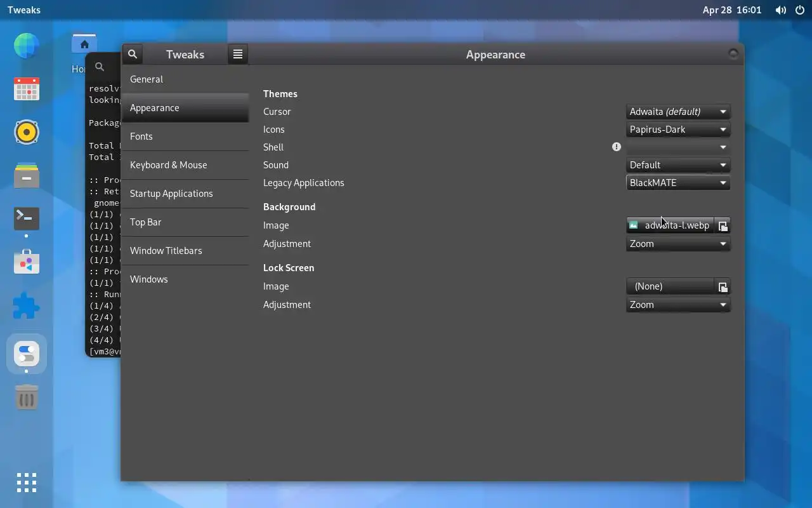Click the (None) lock screen image button

click(x=670, y=286)
